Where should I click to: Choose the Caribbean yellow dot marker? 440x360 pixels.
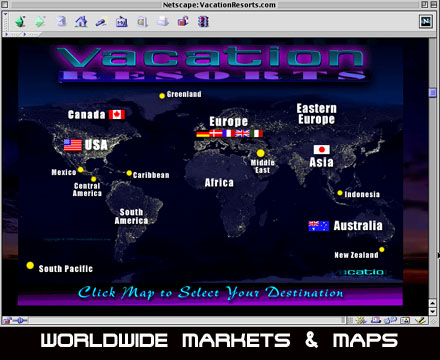click(x=129, y=173)
